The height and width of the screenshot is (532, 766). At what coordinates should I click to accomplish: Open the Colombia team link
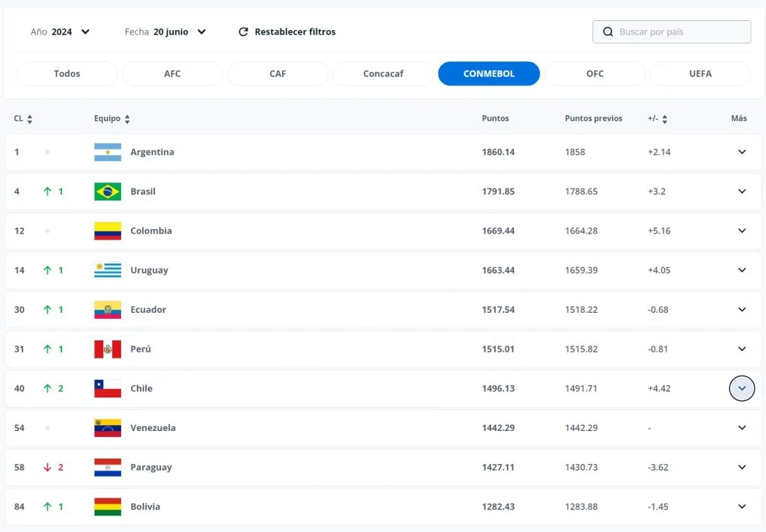pos(151,230)
